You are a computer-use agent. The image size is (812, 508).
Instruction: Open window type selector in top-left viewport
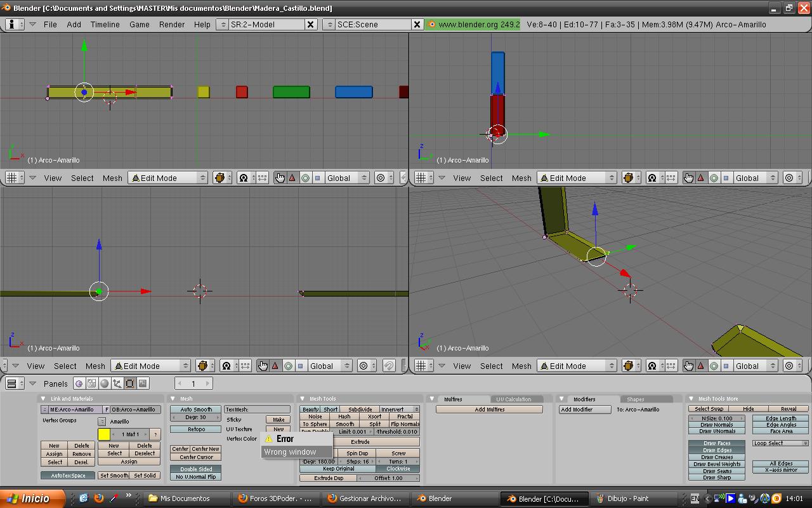(13, 178)
